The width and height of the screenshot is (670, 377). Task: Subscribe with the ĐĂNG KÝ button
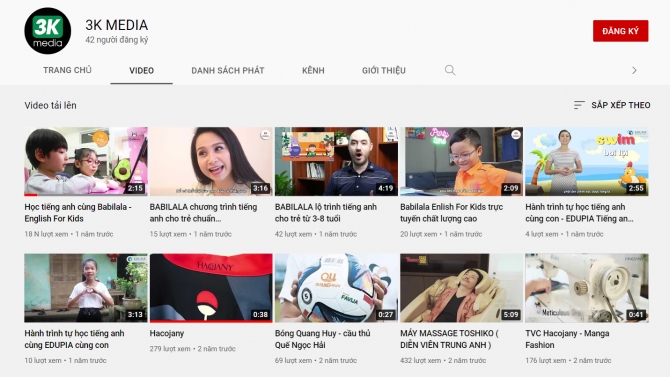[620, 31]
